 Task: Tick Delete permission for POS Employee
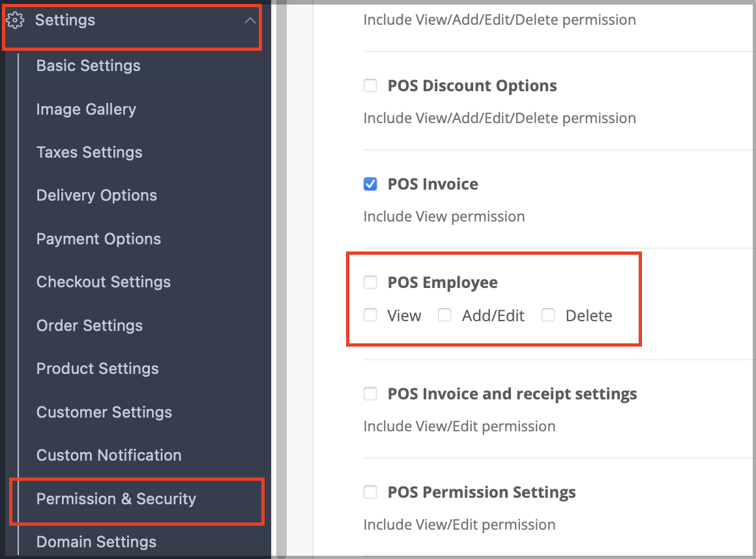click(548, 315)
